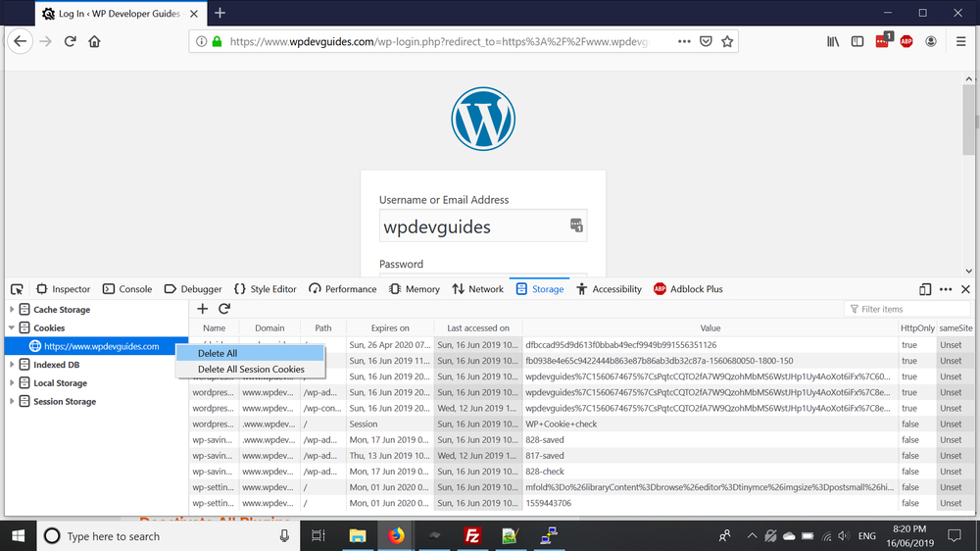Open devtools customize three-dot menu
Viewport: 980px width, 551px height.
946,289
